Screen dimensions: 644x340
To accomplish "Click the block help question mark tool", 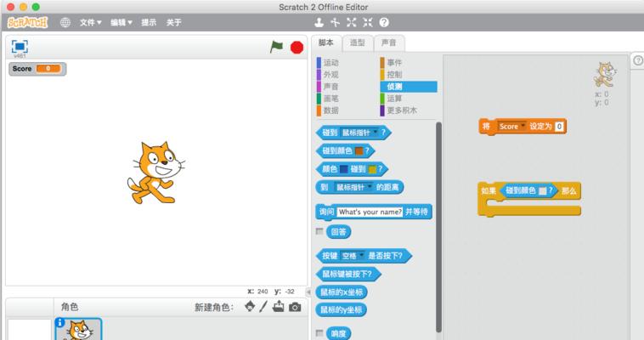I will [x=384, y=23].
